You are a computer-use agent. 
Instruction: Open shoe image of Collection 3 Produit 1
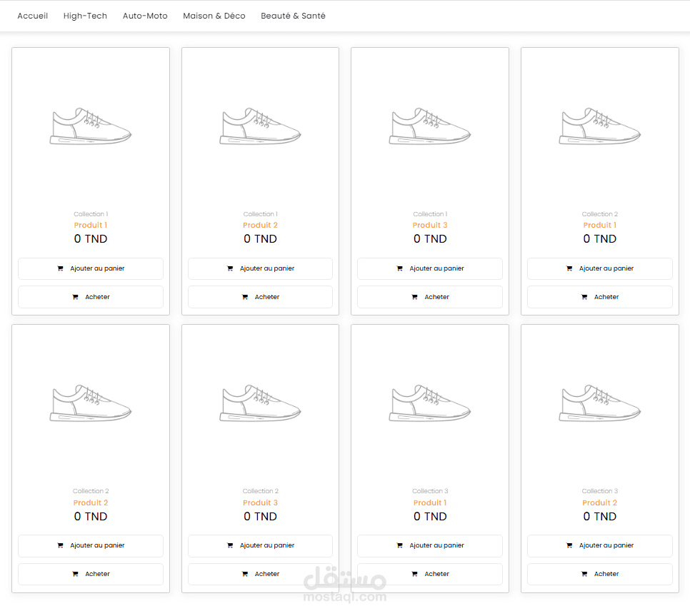tap(430, 403)
